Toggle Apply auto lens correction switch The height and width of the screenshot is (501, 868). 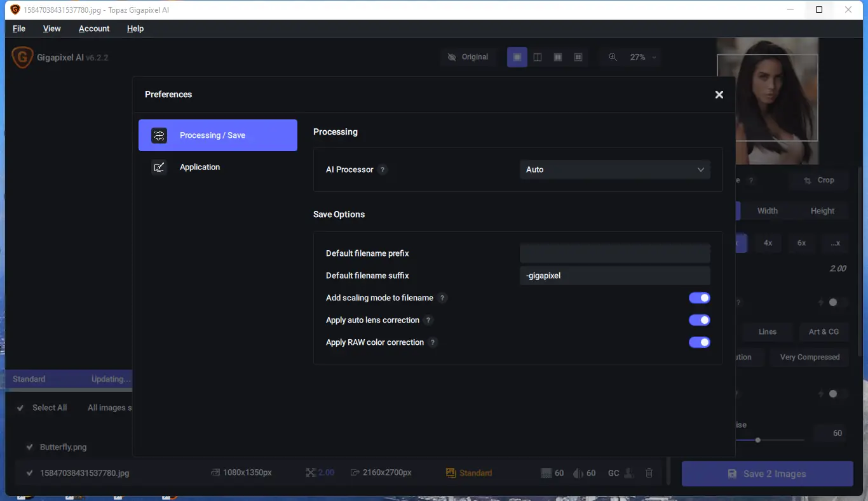click(x=700, y=320)
